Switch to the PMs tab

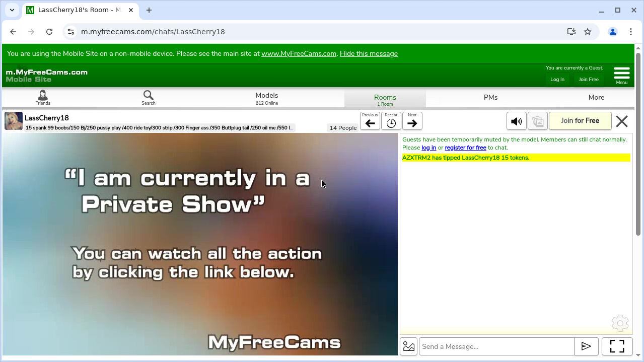point(490,98)
